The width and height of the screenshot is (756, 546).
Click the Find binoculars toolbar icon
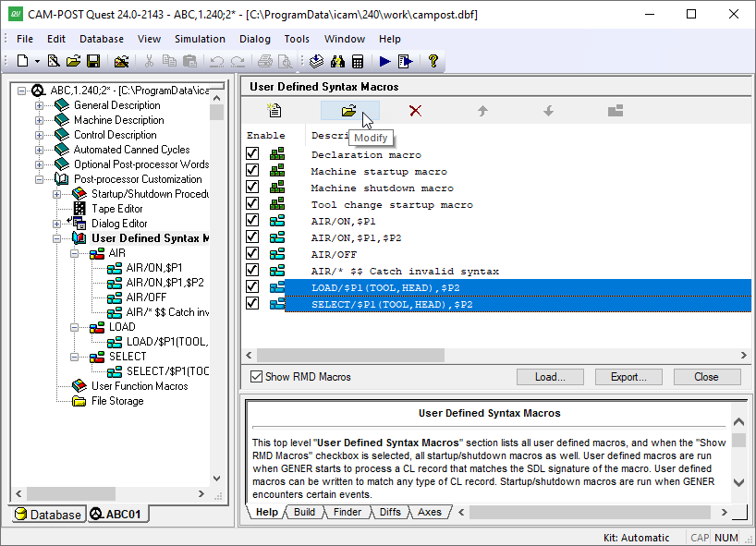337,61
